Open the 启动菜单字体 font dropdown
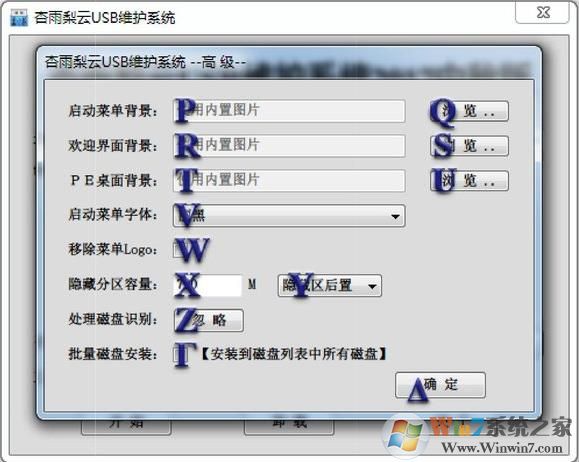 (289, 216)
